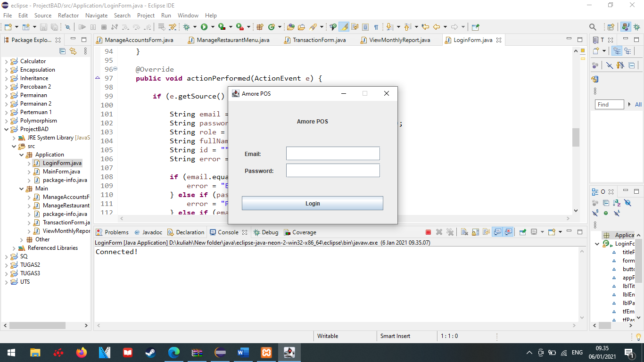Open the Refactor menu

click(68, 16)
